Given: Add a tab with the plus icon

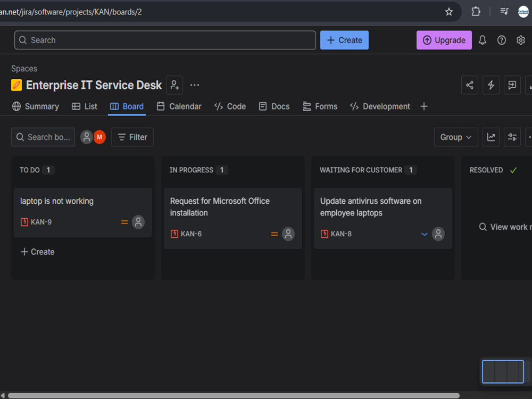Looking at the screenshot, I should coord(424,106).
